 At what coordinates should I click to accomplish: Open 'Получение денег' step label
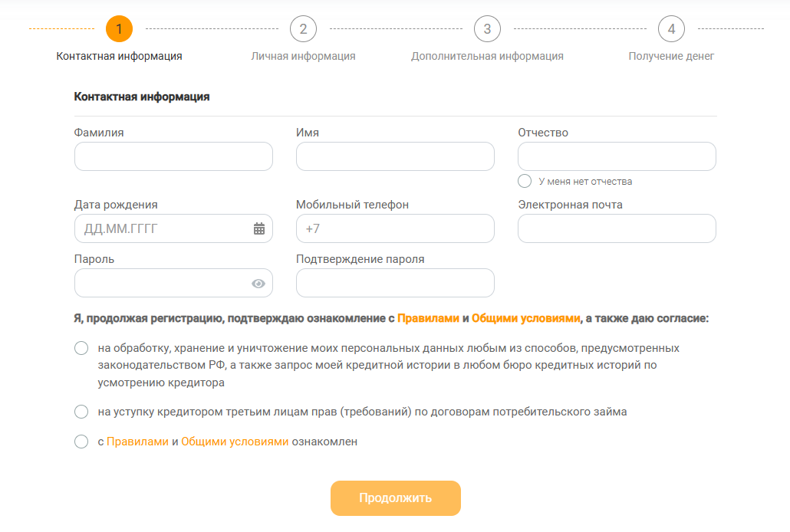tap(671, 56)
